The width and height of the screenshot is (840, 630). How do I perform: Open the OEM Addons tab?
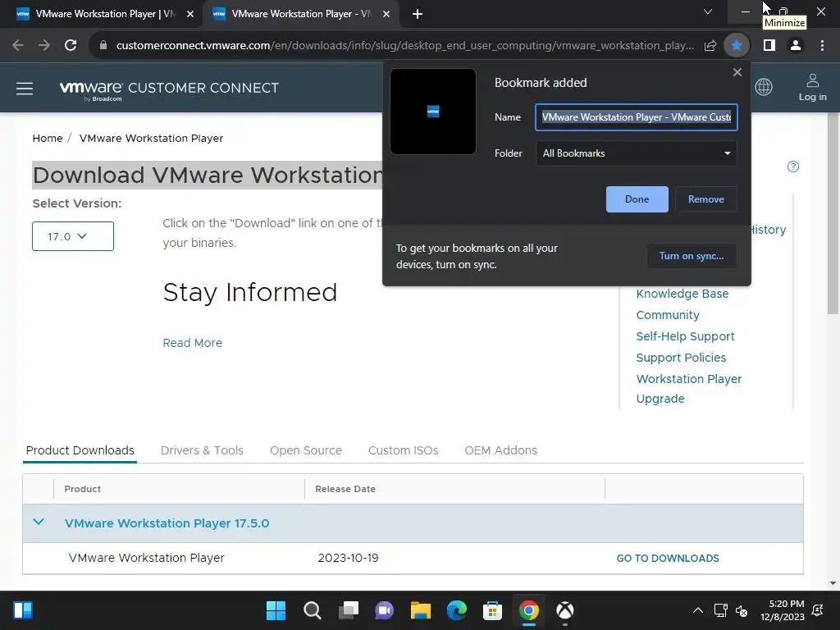coord(501,450)
